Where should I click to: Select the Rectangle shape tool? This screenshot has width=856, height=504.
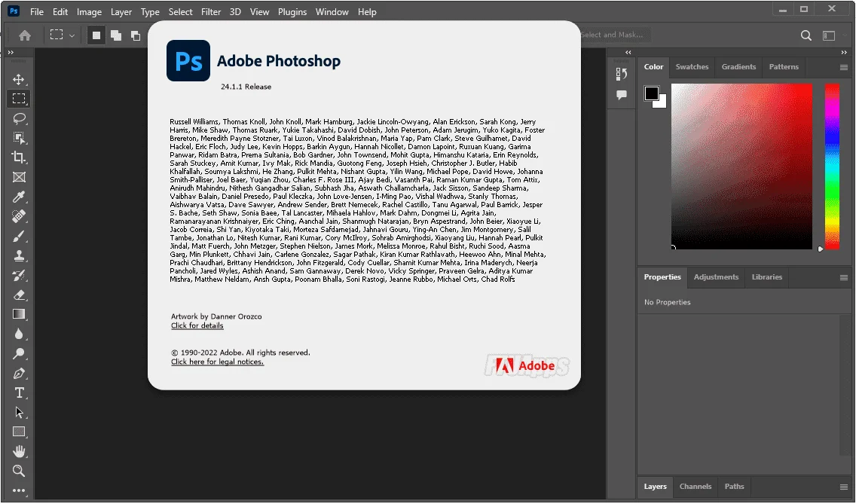[x=19, y=432]
